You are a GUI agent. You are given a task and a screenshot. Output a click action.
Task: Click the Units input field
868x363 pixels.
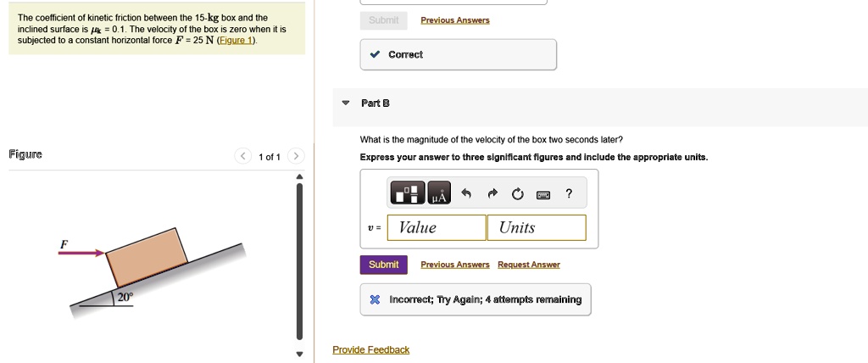(x=537, y=228)
